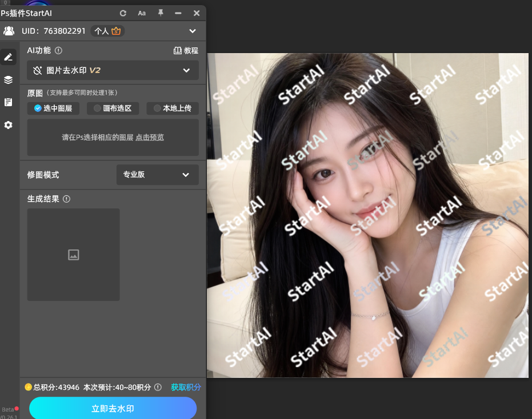Open the settings gear sidebar tab

pos(9,125)
